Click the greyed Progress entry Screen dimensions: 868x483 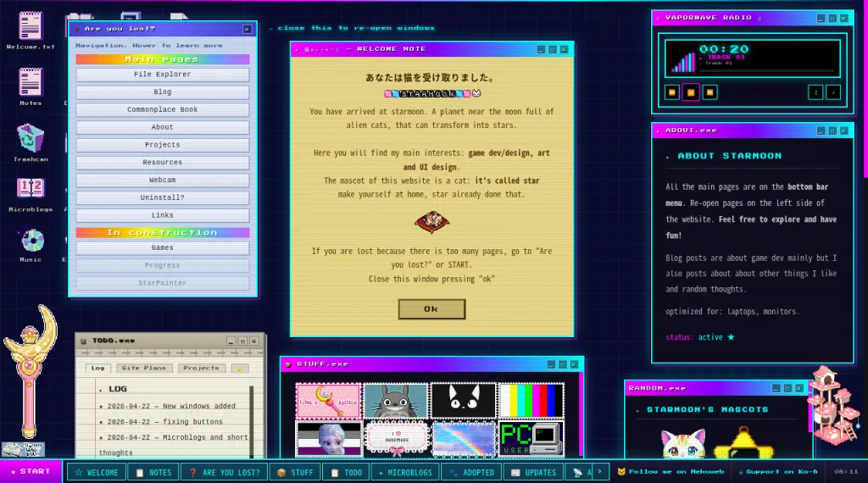[162, 265]
